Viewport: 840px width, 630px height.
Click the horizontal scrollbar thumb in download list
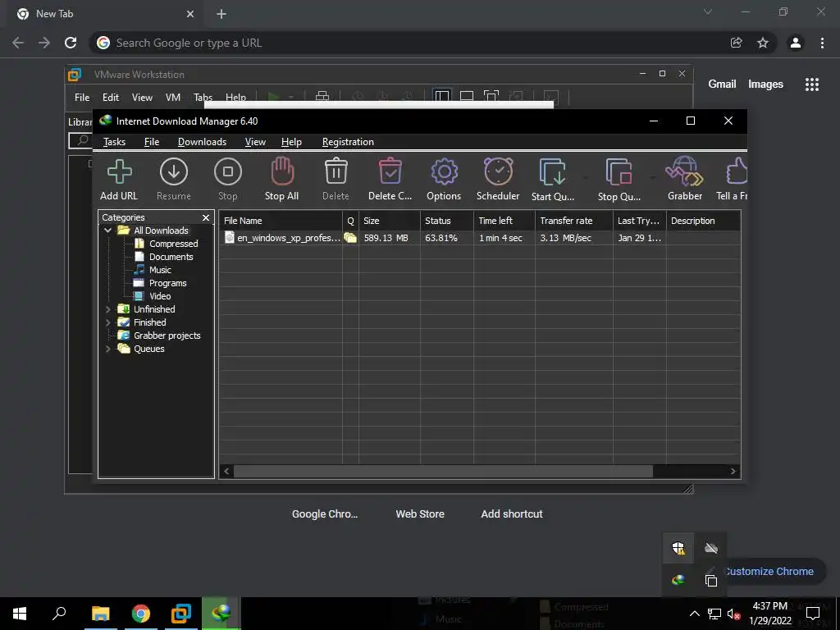pyautogui.click(x=443, y=472)
